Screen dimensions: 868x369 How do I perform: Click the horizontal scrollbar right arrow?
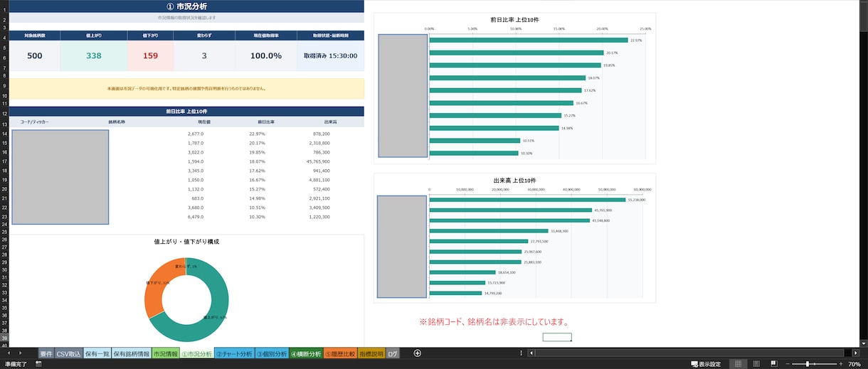[857, 353]
